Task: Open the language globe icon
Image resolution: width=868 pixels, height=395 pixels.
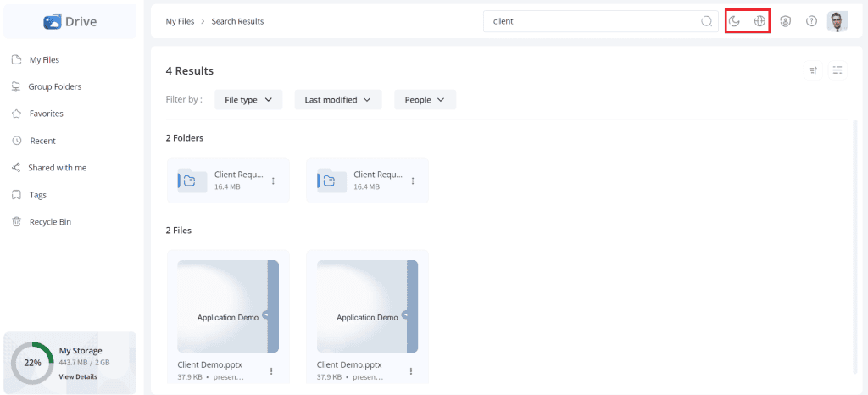Action: [759, 21]
